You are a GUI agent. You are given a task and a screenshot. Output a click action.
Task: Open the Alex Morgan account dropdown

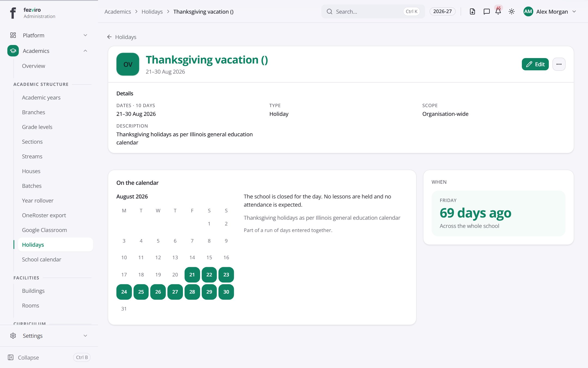click(x=550, y=11)
